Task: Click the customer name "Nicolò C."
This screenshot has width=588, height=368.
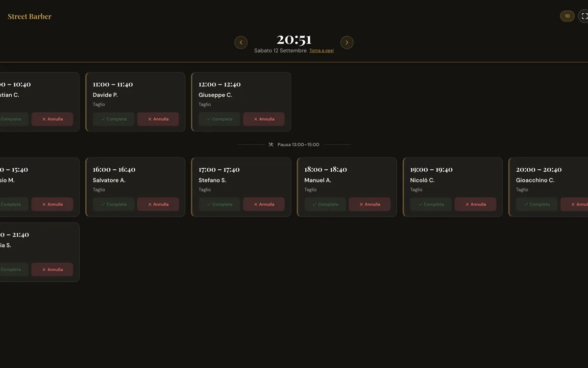Action: (x=422, y=181)
